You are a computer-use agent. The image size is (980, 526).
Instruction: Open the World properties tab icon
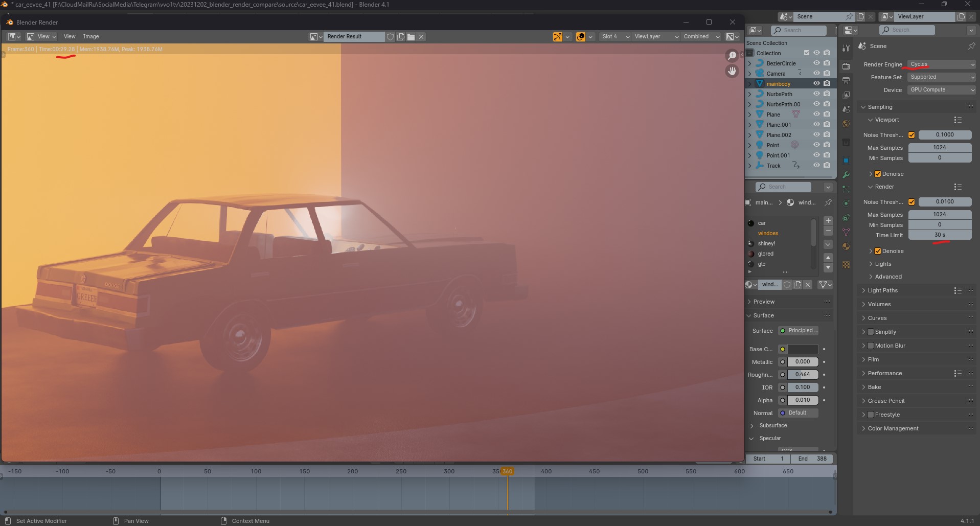coord(846,124)
